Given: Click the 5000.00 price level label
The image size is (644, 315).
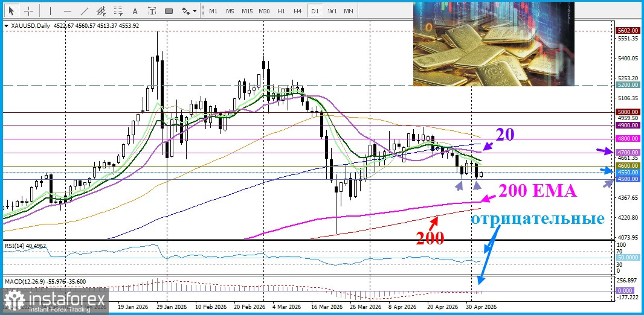Looking at the screenshot, I should coord(628,112).
